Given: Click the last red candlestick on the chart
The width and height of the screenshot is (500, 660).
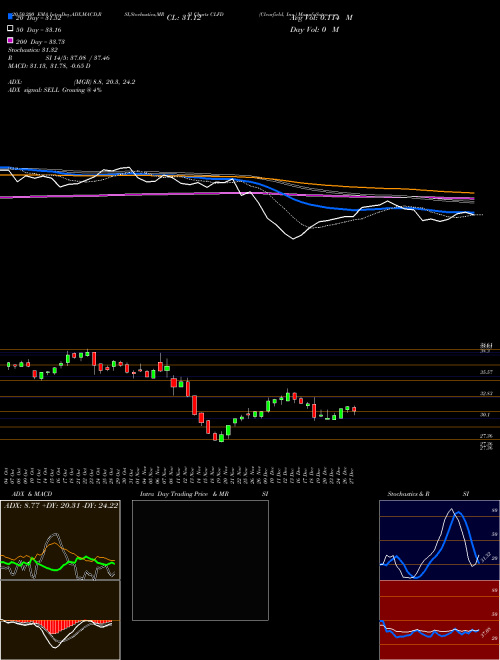Looking at the screenshot, I should (x=354, y=410).
